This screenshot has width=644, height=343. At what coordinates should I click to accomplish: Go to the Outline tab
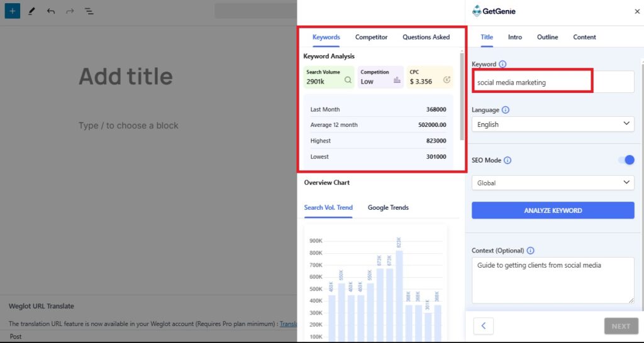pyautogui.click(x=547, y=37)
